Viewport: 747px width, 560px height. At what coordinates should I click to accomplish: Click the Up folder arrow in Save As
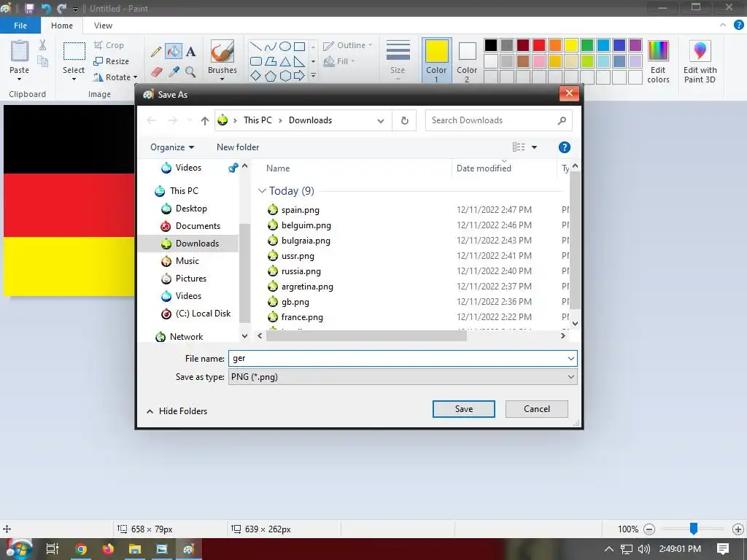pos(205,121)
